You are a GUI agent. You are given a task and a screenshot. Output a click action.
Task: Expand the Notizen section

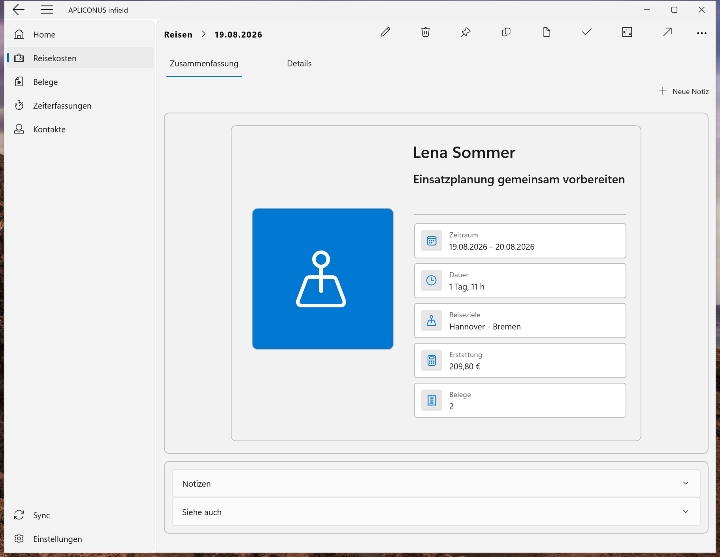pos(436,484)
